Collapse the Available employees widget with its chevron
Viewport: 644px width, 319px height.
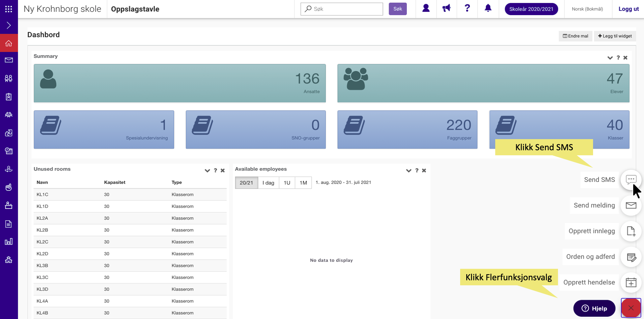[409, 170]
